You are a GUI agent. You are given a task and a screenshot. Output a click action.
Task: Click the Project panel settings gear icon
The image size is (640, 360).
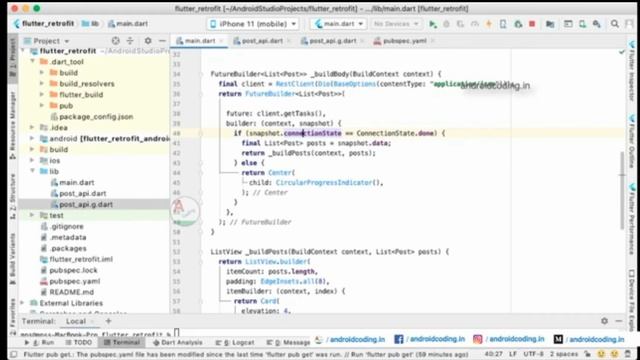(x=148, y=41)
